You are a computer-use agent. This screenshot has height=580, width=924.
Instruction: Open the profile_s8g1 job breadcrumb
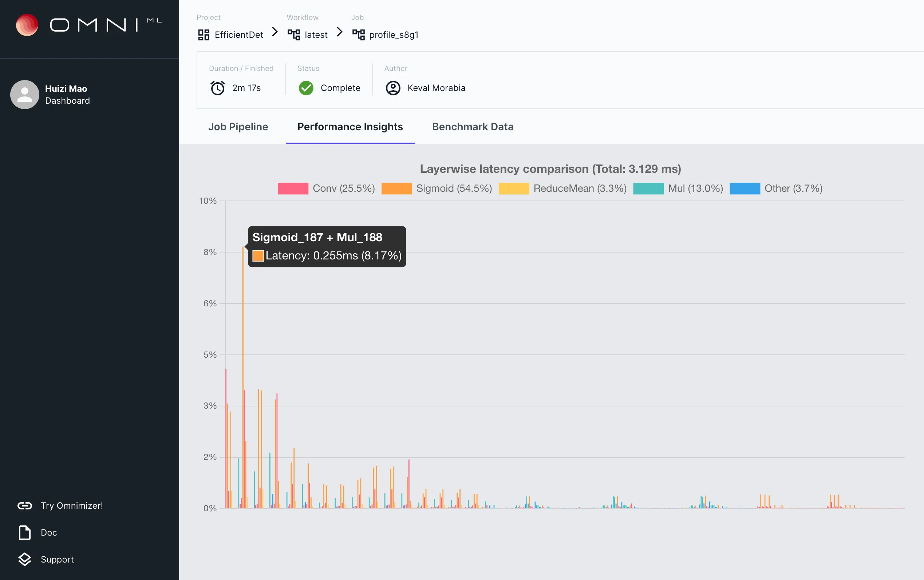point(394,35)
